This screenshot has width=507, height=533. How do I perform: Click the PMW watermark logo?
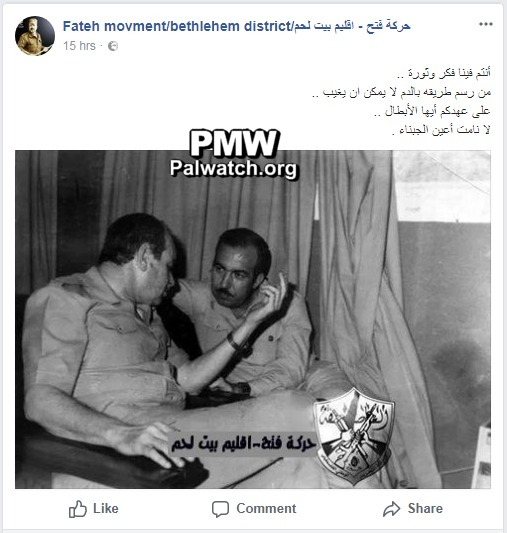click(x=234, y=143)
